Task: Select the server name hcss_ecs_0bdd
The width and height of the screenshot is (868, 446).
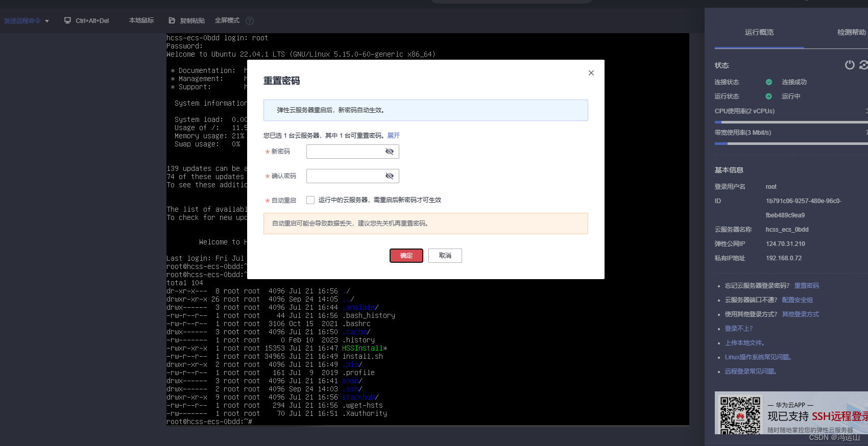Action: coord(787,230)
